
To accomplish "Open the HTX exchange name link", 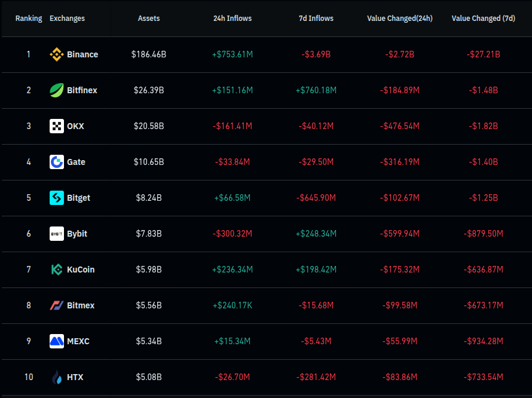I will pos(75,377).
